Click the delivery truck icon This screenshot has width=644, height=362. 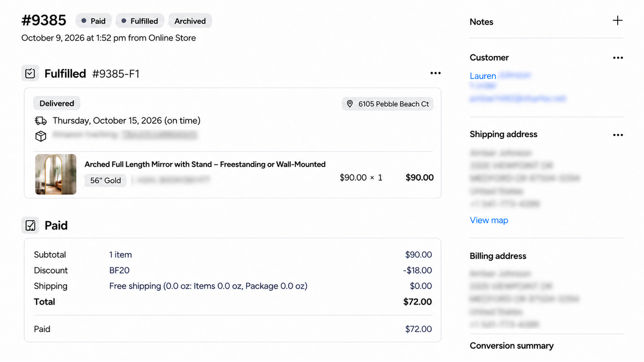pos(40,121)
